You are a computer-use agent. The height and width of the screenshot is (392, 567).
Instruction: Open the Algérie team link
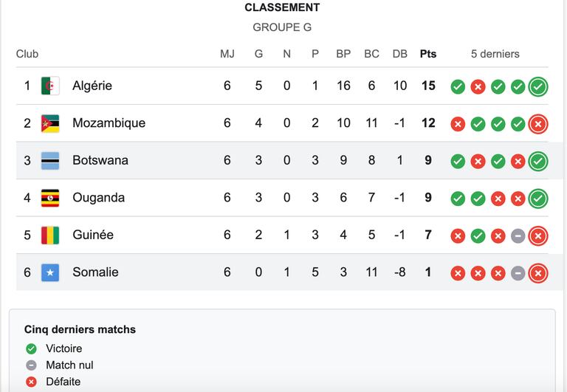pos(92,86)
